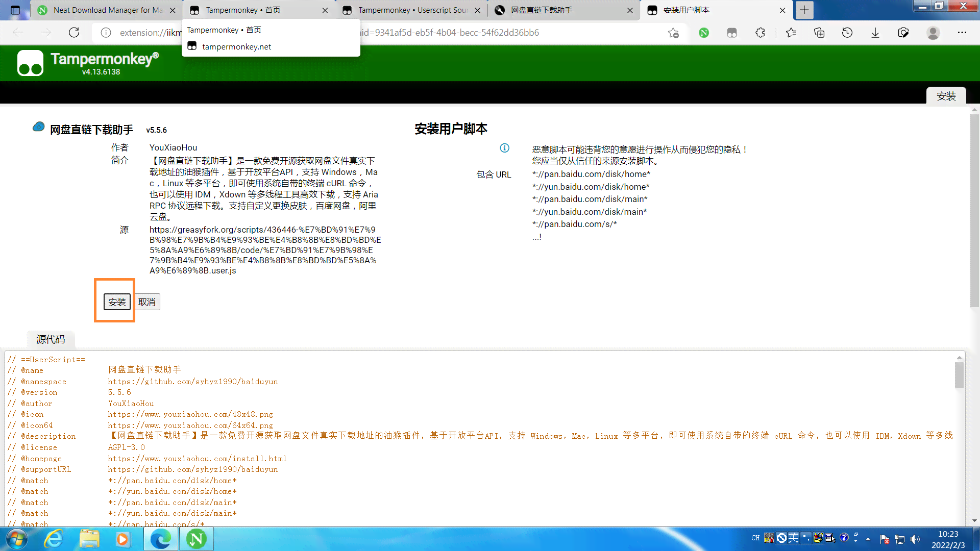Click the tab actions icon at far left
Viewport: 980px width, 551px height.
click(15, 10)
